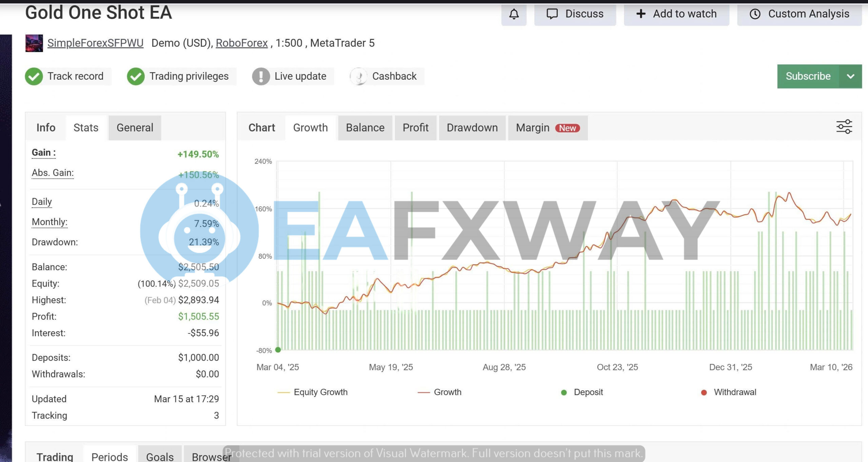Select the Balance chart view

click(x=365, y=128)
